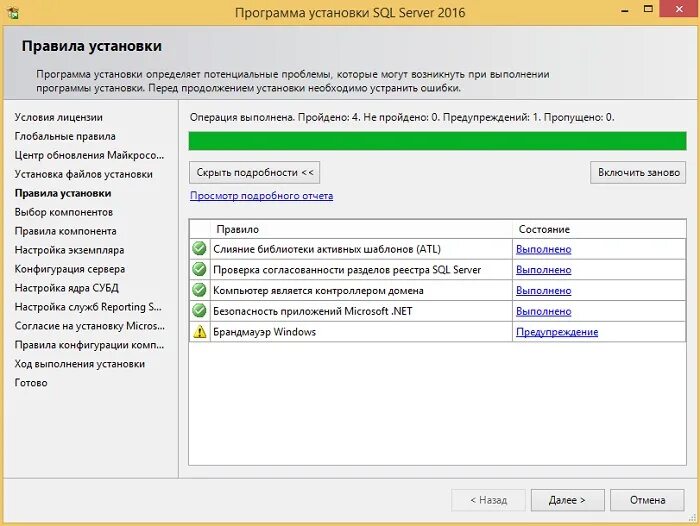Click the Отмена button

coord(647,500)
